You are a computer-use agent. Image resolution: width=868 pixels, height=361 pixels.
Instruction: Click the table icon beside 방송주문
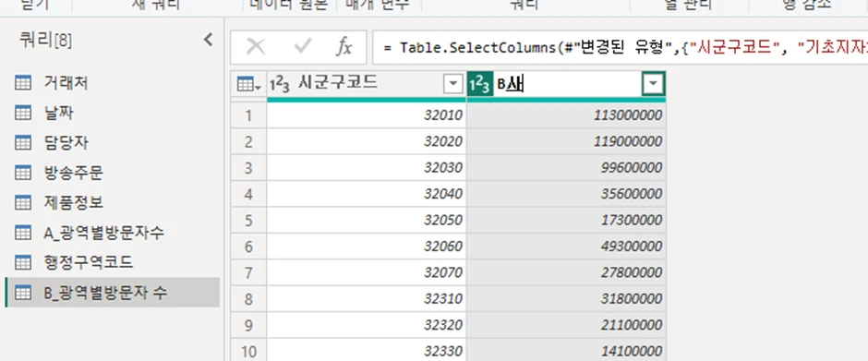(x=23, y=174)
